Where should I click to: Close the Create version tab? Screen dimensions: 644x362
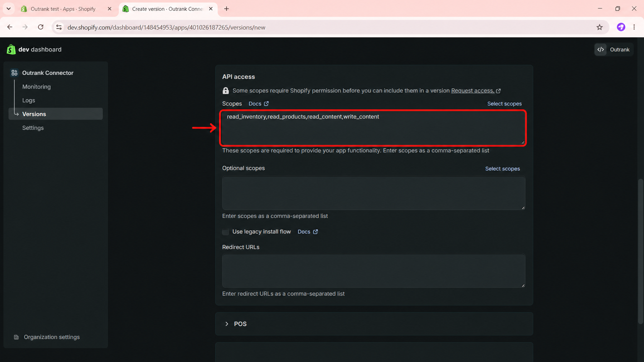coord(211,9)
